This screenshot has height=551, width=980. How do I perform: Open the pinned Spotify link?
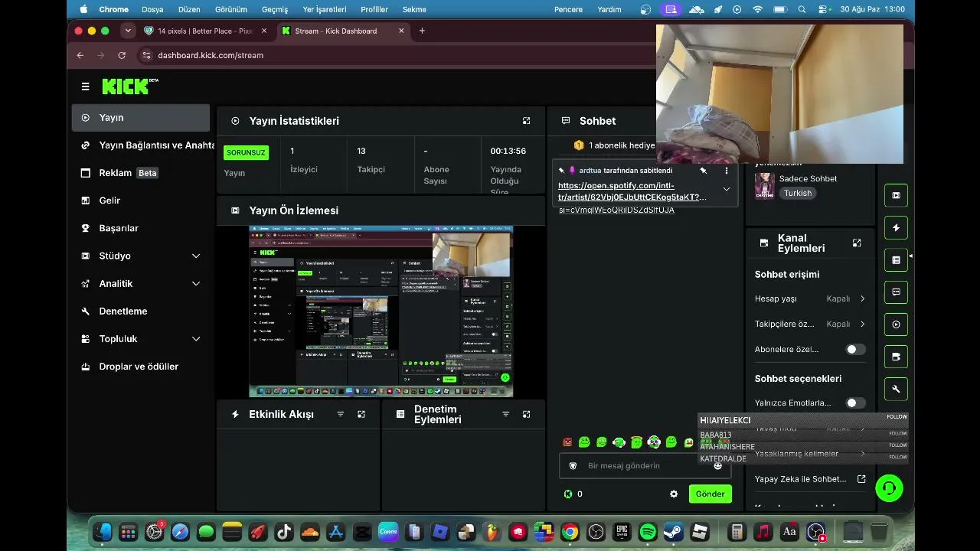tap(632, 191)
